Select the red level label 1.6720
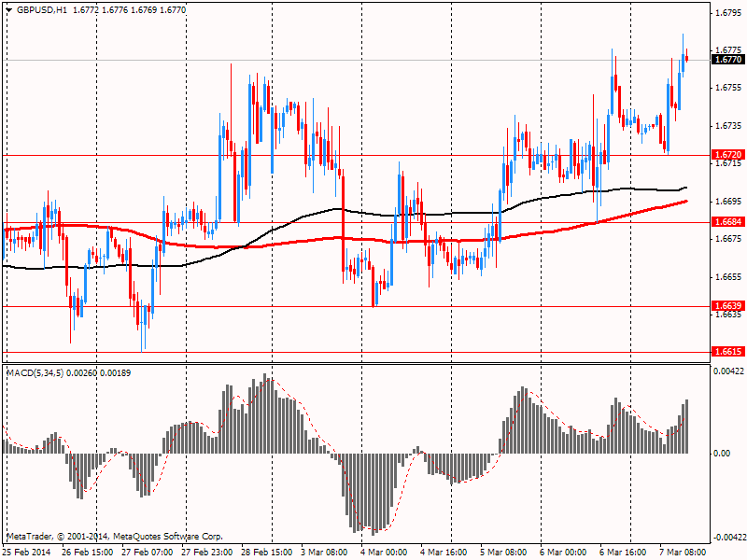This screenshot has height=560, width=747. [727, 155]
